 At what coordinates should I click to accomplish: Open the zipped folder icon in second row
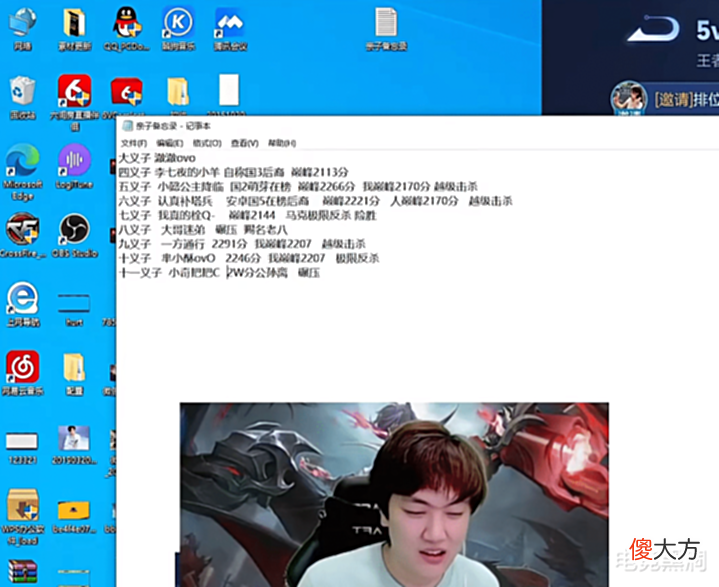[178, 92]
